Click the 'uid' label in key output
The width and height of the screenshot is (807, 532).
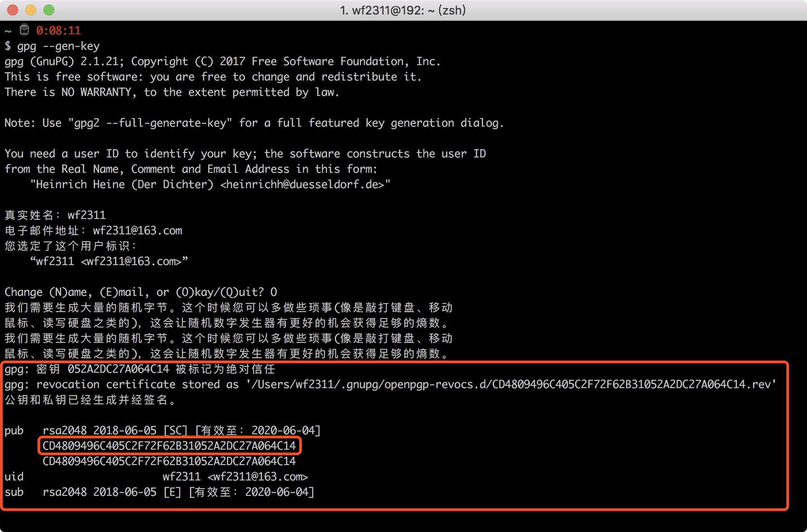(x=14, y=477)
